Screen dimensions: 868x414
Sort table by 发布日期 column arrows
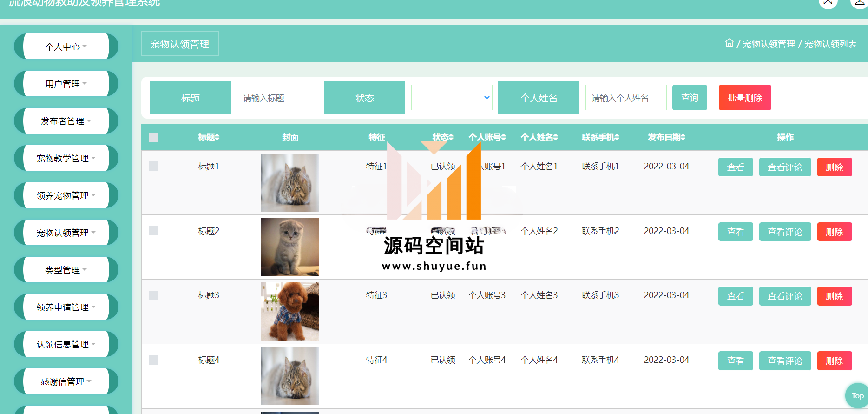pos(683,137)
